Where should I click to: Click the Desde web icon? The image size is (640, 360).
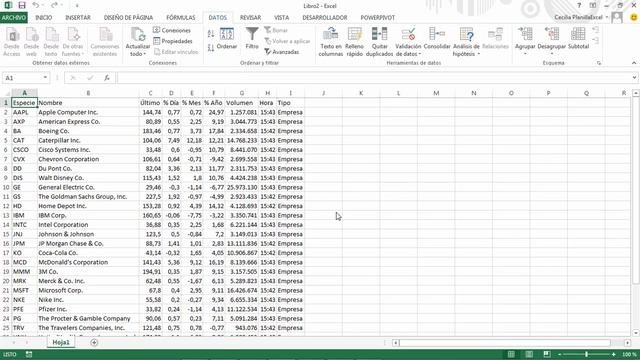(x=31, y=42)
